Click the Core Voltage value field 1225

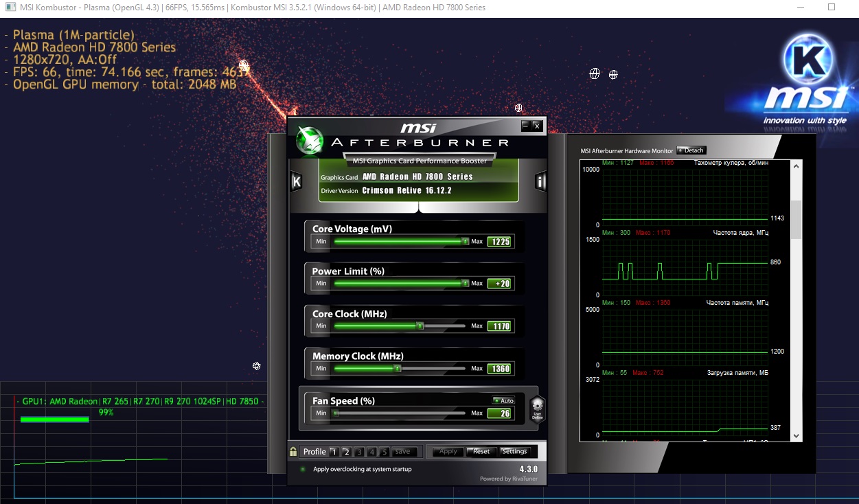499,242
